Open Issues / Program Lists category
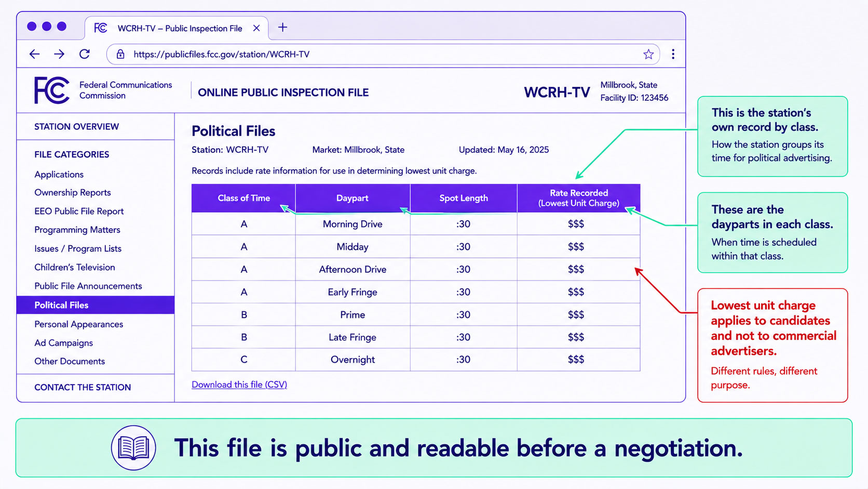The width and height of the screenshot is (868, 489). click(x=78, y=248)
